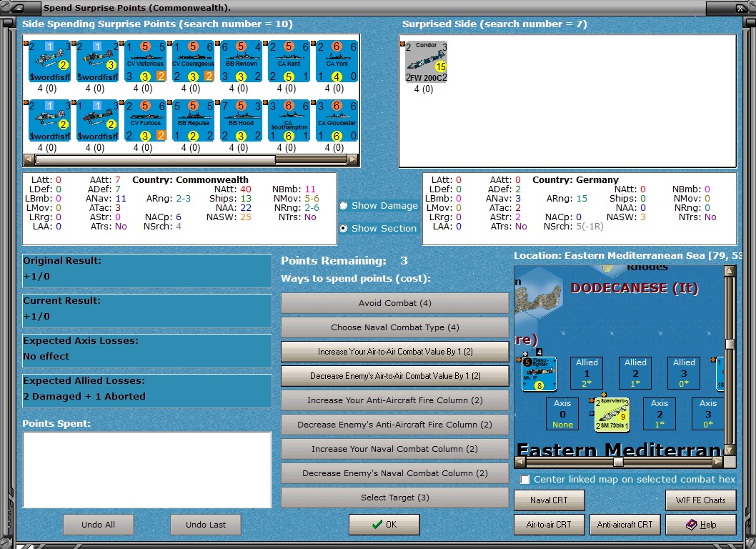Click the "Location: Eastern Mediterranean Sea" label
This screenshot has width=756, height=549.
pos(610,256)
